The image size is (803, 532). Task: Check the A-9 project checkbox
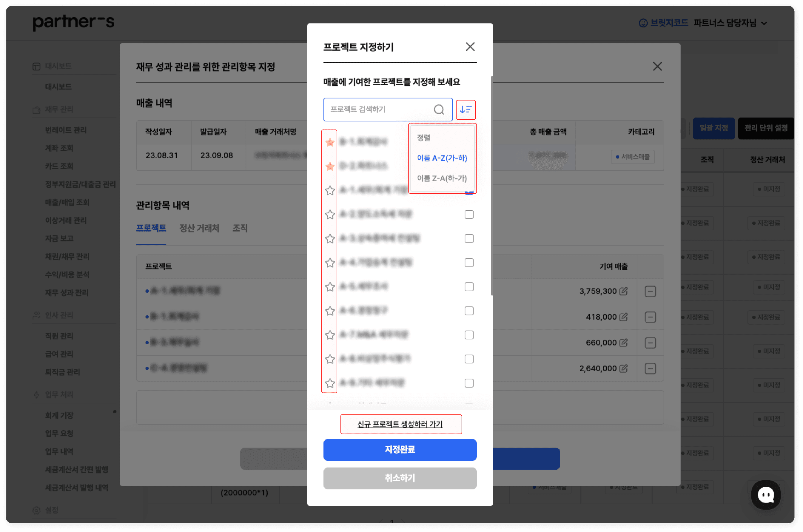(469, 383)
